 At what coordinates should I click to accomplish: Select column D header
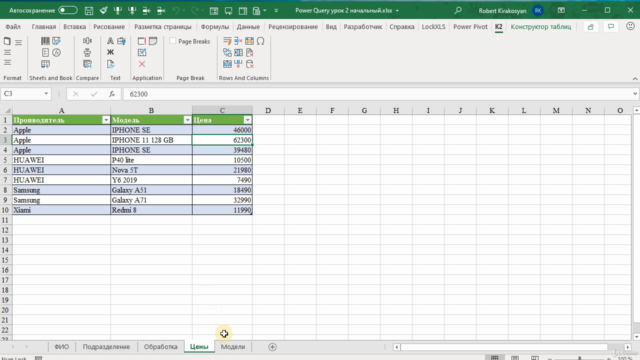click(x=268, y=111)
